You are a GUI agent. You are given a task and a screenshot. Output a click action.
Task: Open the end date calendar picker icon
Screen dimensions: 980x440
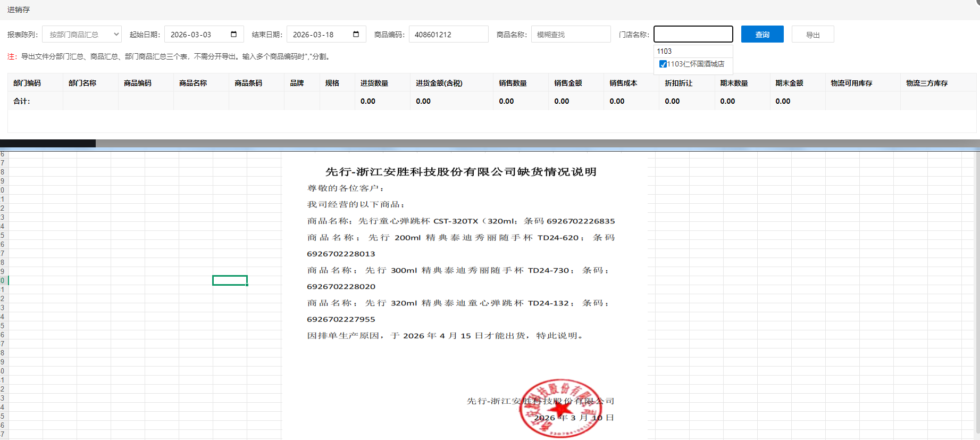pos(356,35)
